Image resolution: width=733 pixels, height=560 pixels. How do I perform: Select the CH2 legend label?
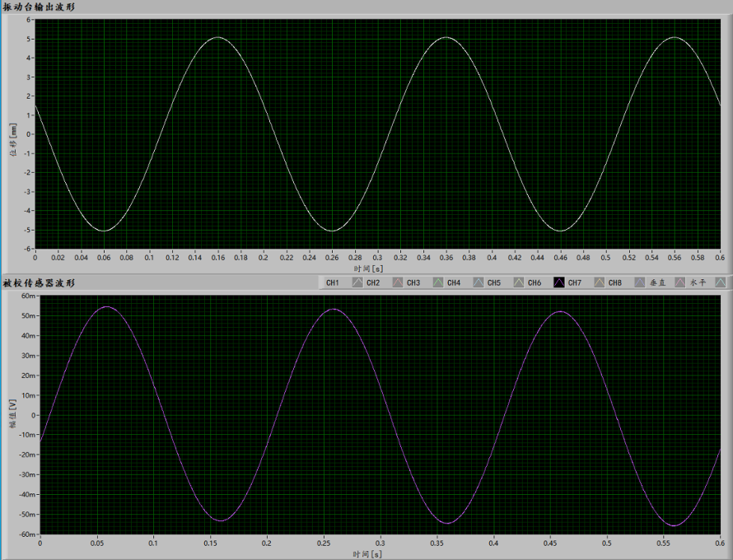(373, 282)
